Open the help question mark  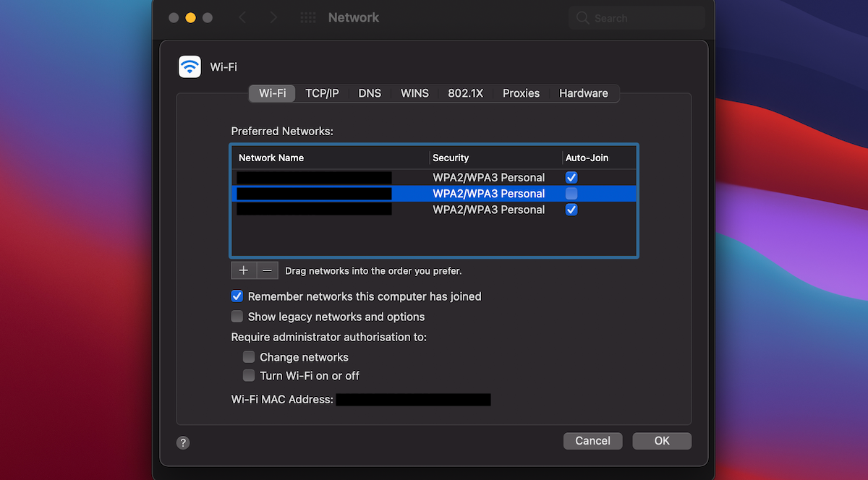coord(182,442)
